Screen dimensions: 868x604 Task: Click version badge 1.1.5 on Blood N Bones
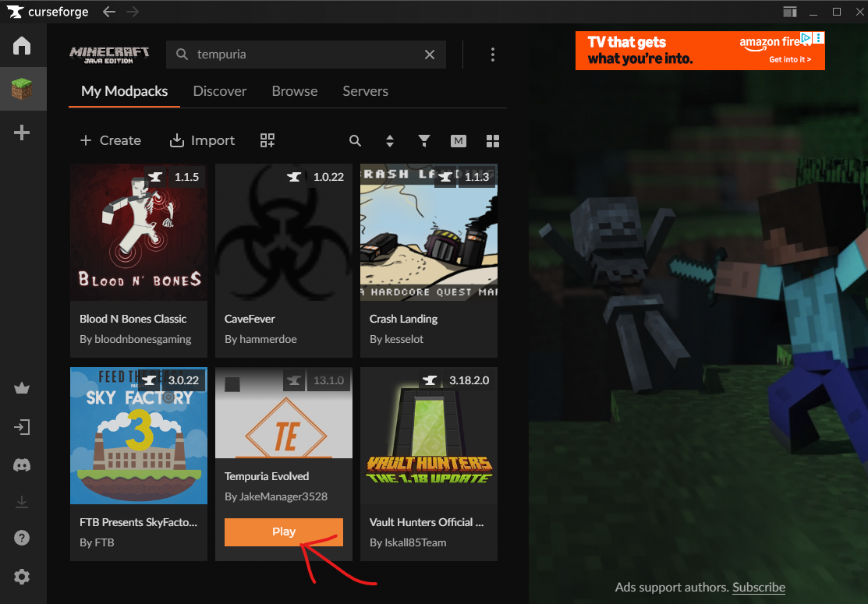186,177
